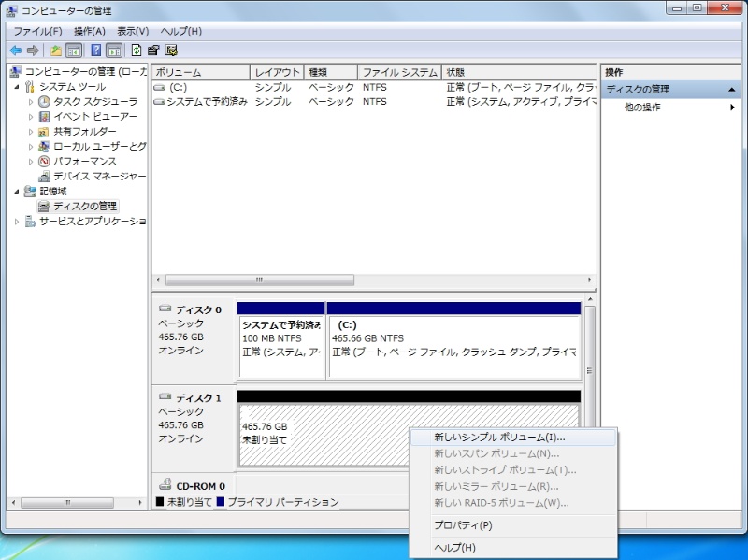Click the Up One Level folder icon
748x560 pixels.
pos(56,50)
